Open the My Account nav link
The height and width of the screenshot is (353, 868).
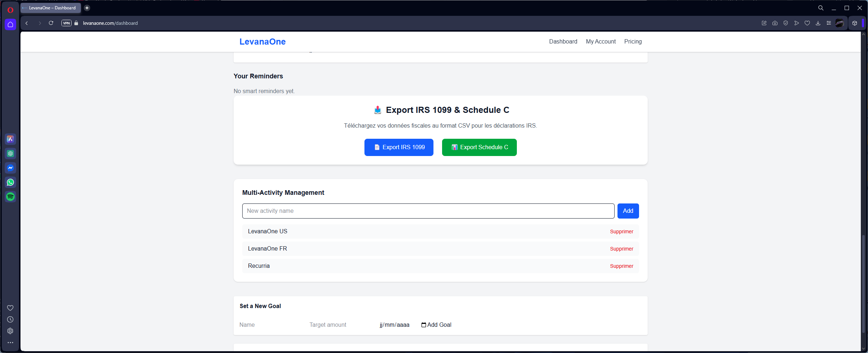pos(601,42)
